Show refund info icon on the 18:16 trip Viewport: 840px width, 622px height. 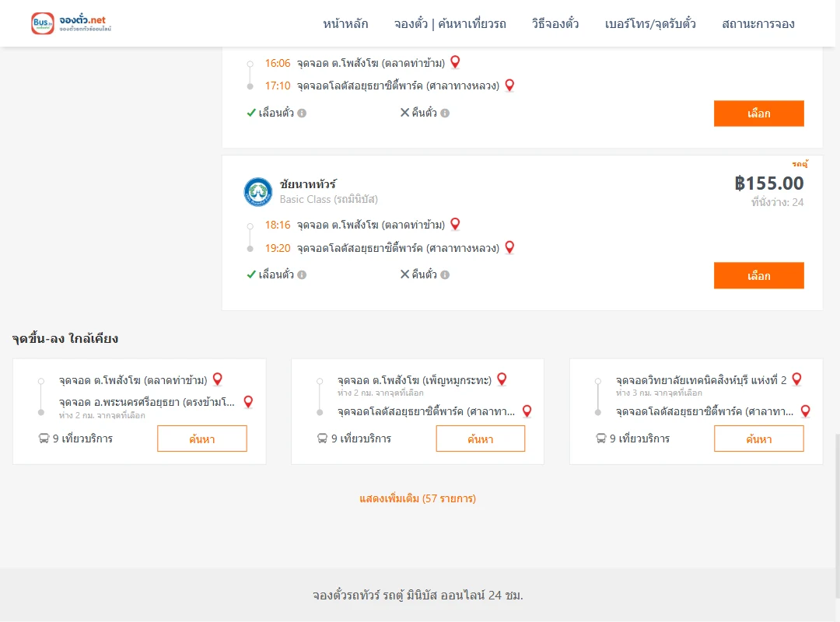(445, 274)
